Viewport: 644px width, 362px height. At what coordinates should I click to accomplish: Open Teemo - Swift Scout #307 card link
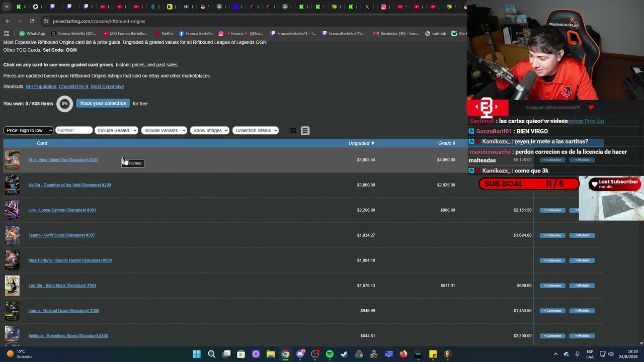(61, 235)
